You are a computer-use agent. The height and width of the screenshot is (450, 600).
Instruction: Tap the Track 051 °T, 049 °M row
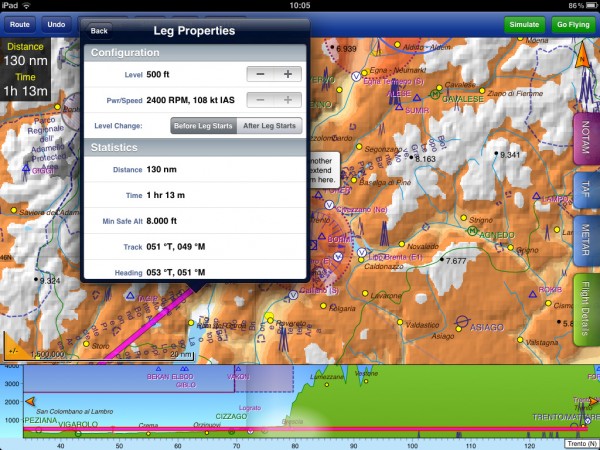pos(195,247)
